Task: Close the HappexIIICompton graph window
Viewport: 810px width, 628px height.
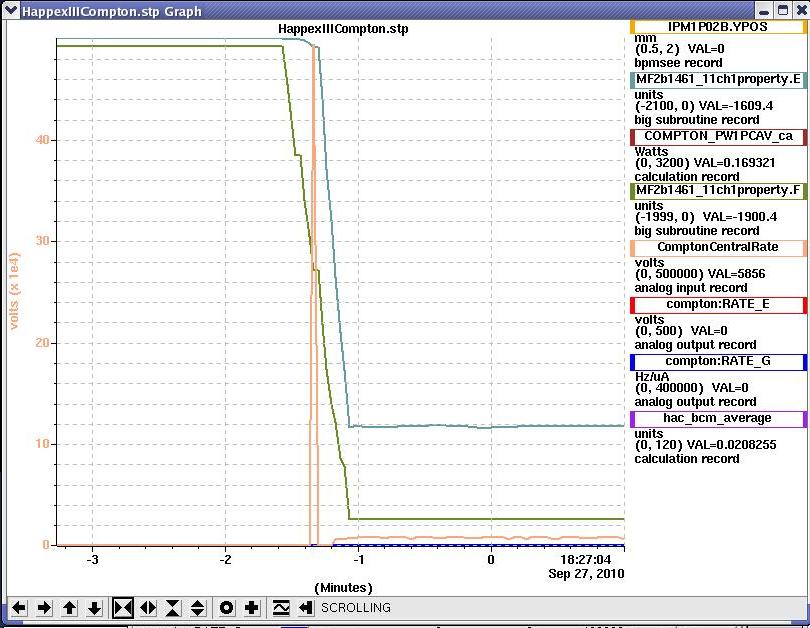Action: (x=801, y=10)
